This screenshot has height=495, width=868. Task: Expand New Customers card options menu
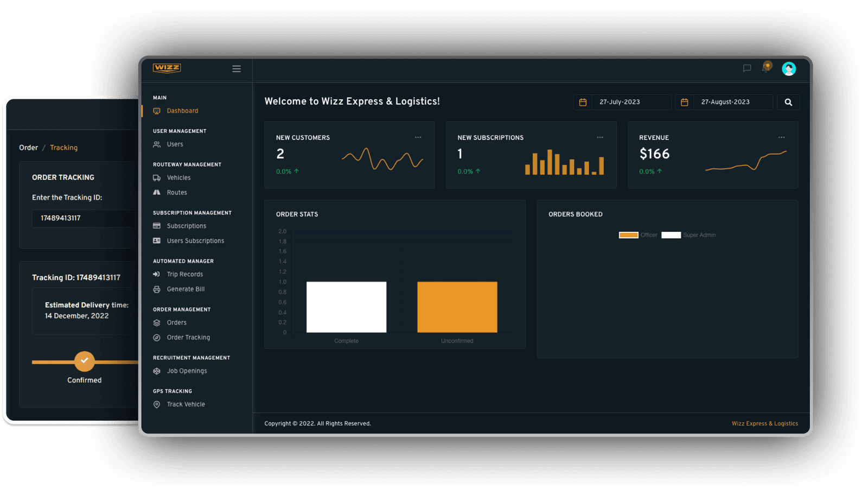pyautogui.click(x=418, y=137)
